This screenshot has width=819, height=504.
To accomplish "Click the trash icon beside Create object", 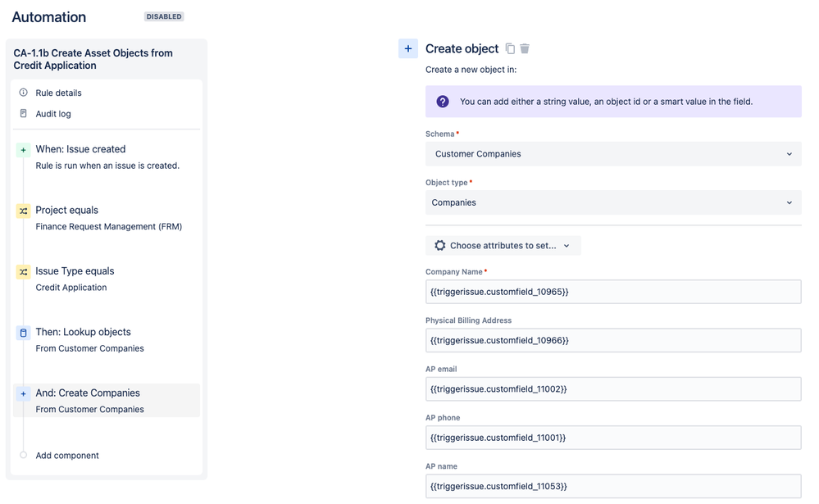I will pyautogui.click(x=525, y=48).
